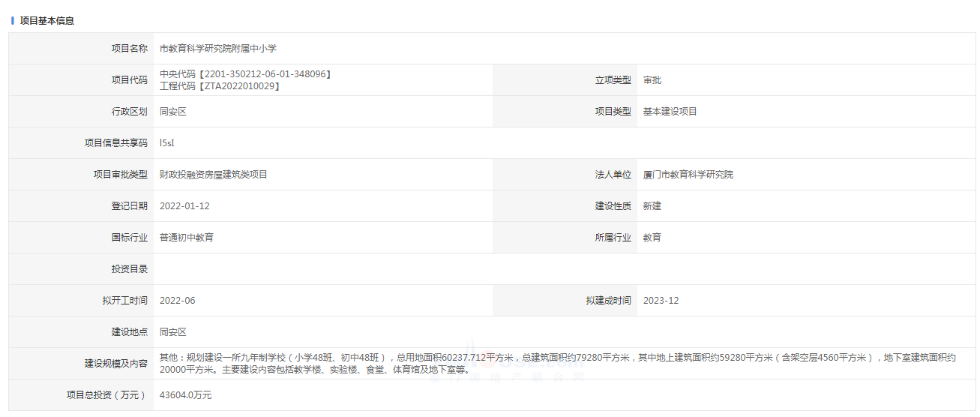Select the 基本建设项目 project type value
The width and height of the screenshot is (980, 417).
coord(670,112)
